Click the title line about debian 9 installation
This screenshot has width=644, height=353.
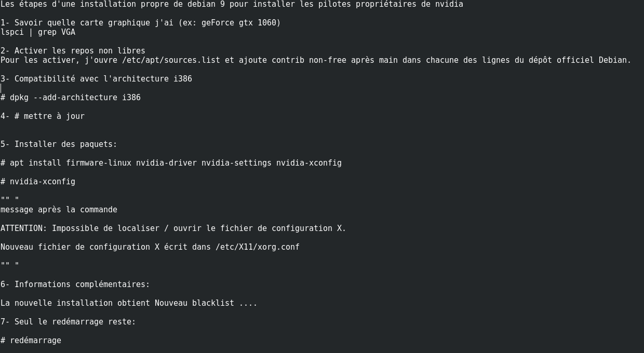[x=232, y=4]
